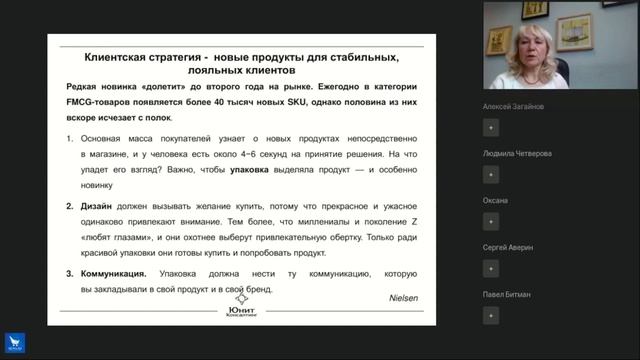Click the plus button under Алексей Загайнов
This screenshot has width=640, height=360.
click(491, 128)
